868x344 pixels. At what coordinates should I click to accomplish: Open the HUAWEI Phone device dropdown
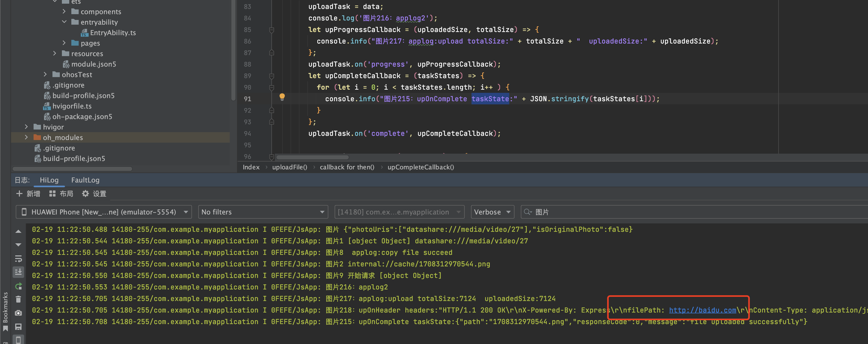tap(104, 212)
